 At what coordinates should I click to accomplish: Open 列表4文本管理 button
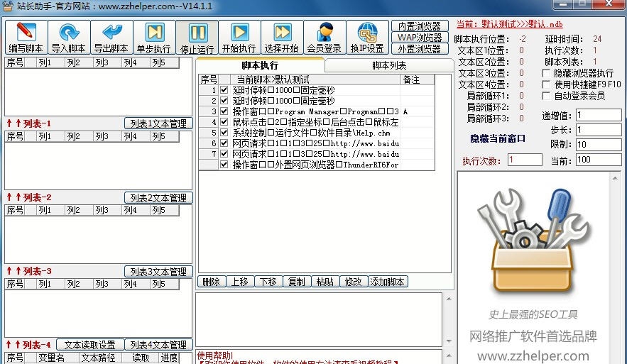click(158, 345)
